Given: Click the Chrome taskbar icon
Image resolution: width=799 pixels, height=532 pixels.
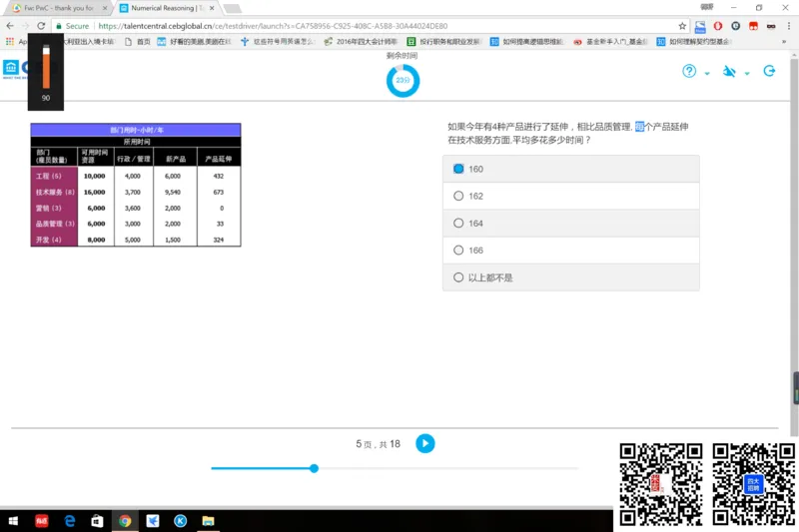Looking at the screenshot, I should point(125,520).
